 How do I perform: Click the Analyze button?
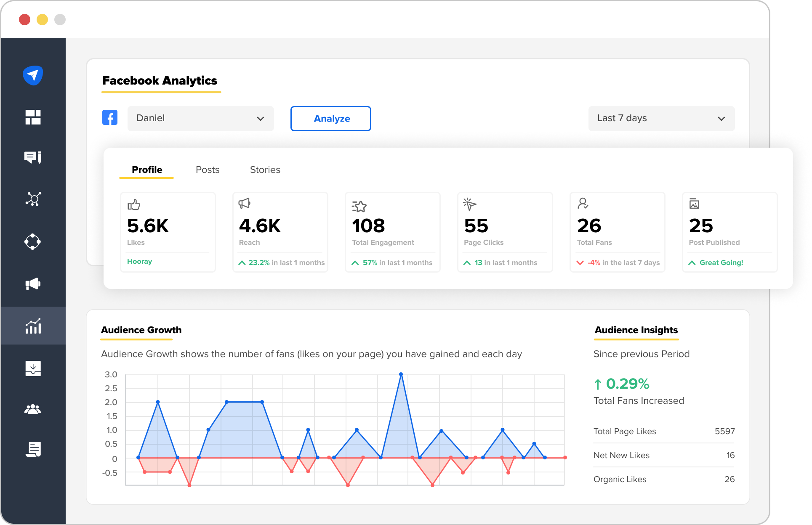(x=331, y=118)
